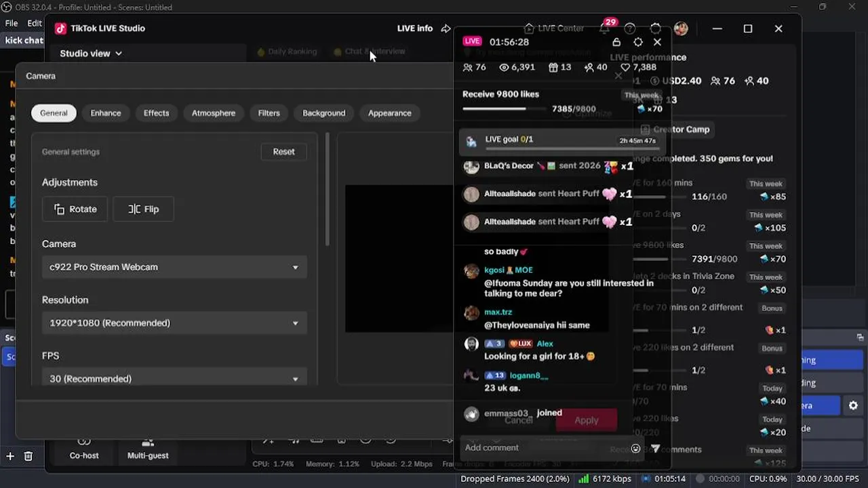868x488 pixels.
Task: Switch to the Effects tab
Action: tap(156, 113)
